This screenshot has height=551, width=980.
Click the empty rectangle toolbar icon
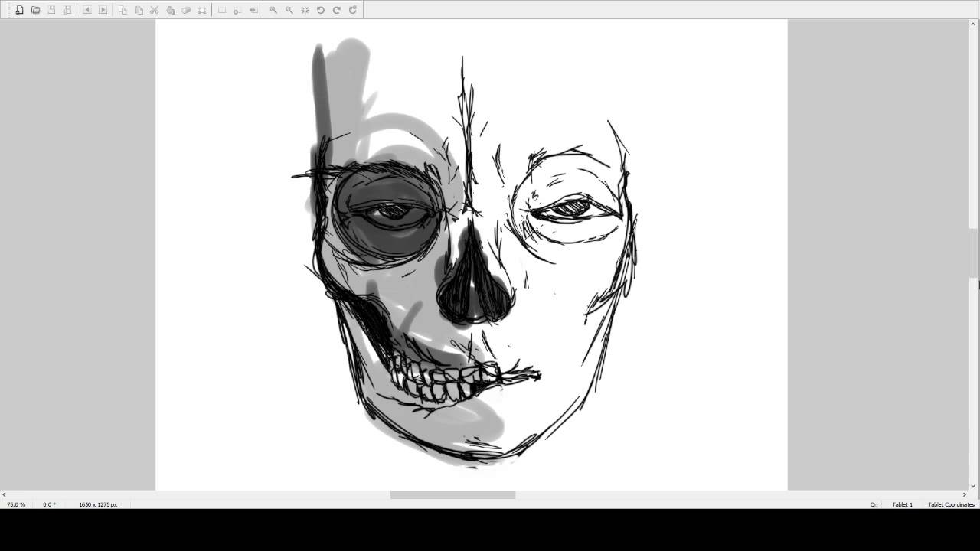222,10
